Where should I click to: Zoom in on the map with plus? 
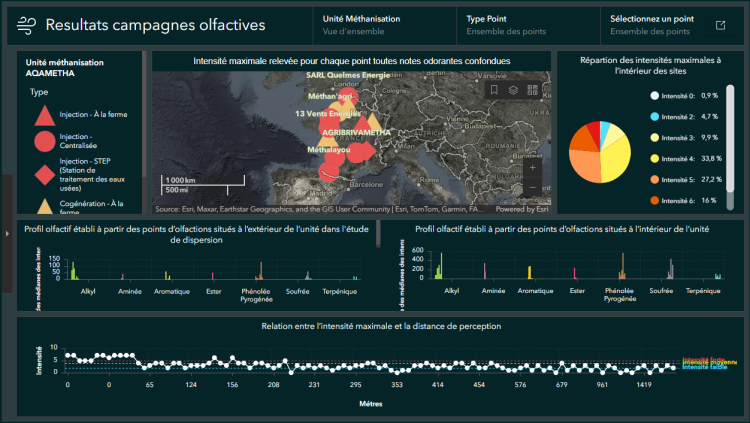[x=532, y=167]
